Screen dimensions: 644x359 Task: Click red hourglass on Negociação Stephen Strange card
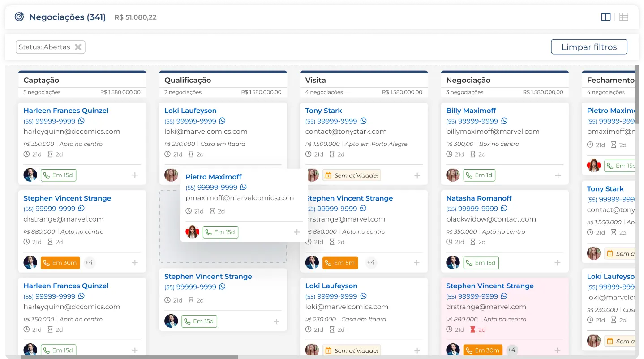(472, 329)
